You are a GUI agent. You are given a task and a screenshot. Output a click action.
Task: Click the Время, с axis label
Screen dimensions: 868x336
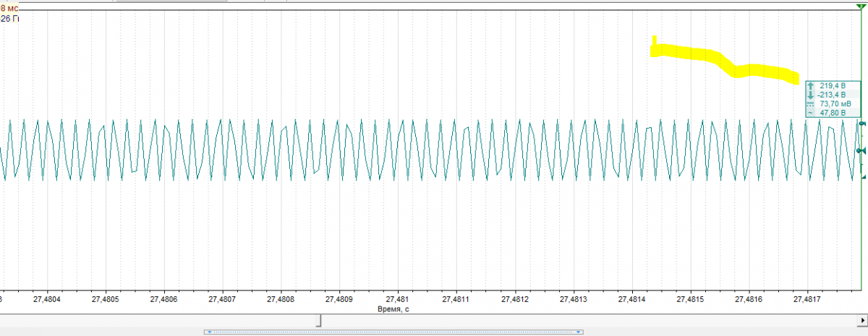tap(394, 309)
